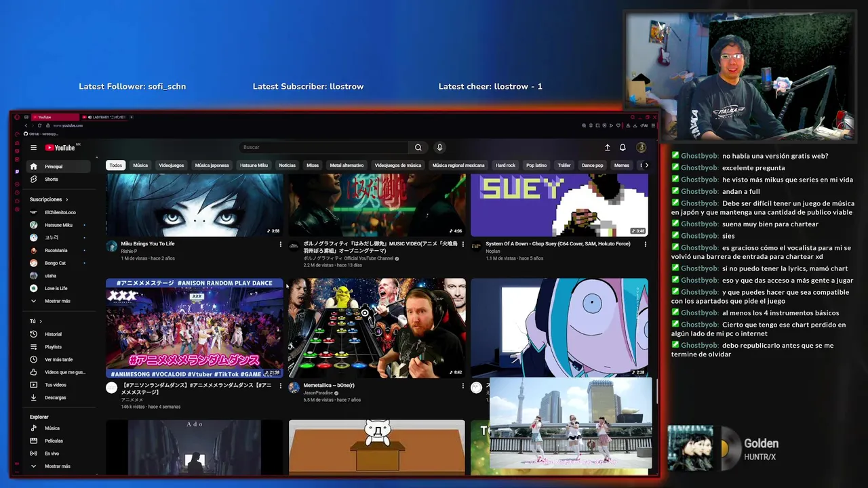This screenshot has height=488, width=868.
Task: Click the Rishie-P channel name
Action: point(129,251)
